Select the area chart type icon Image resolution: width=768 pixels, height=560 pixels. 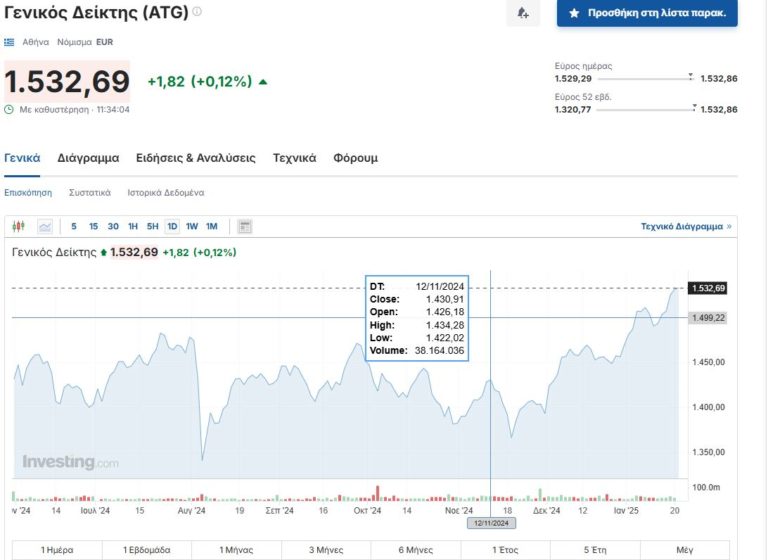pyautogui.click(x=45, y=227)
